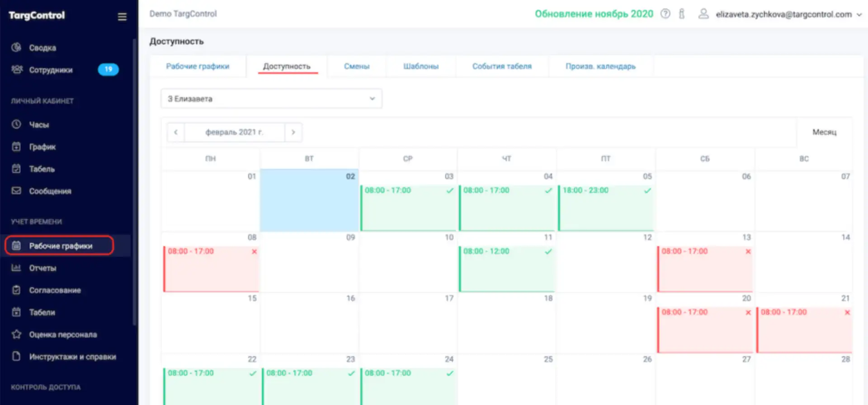Open Согласование sidebar item
This screenshot has height=405, width=868.
pyautogui.click(x=65, y=290)
